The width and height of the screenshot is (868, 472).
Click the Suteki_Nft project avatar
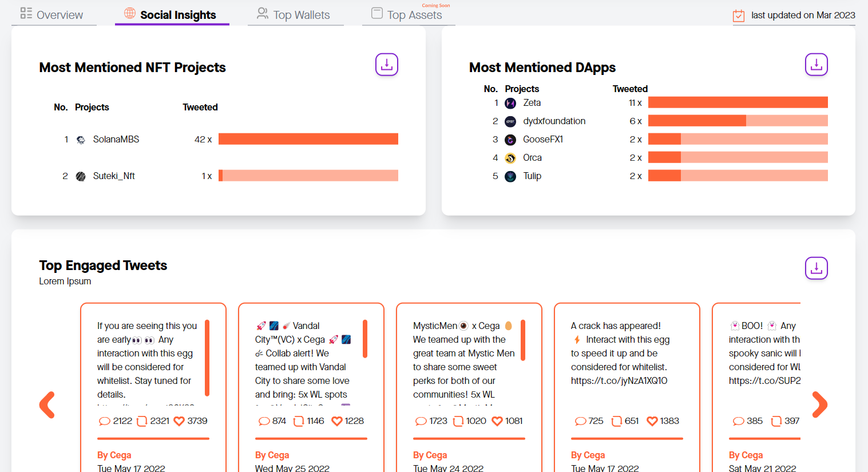81,176
